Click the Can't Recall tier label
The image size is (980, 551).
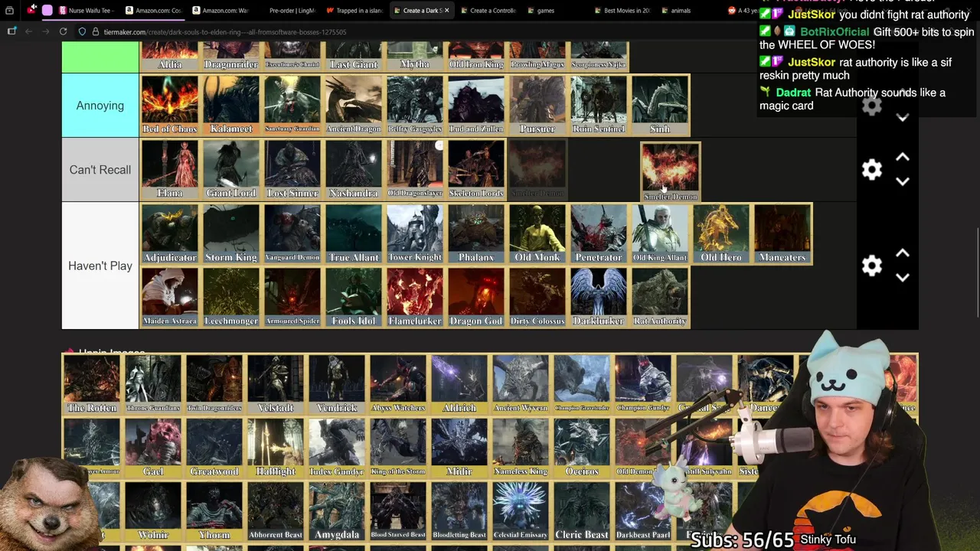tap(100, 170)
